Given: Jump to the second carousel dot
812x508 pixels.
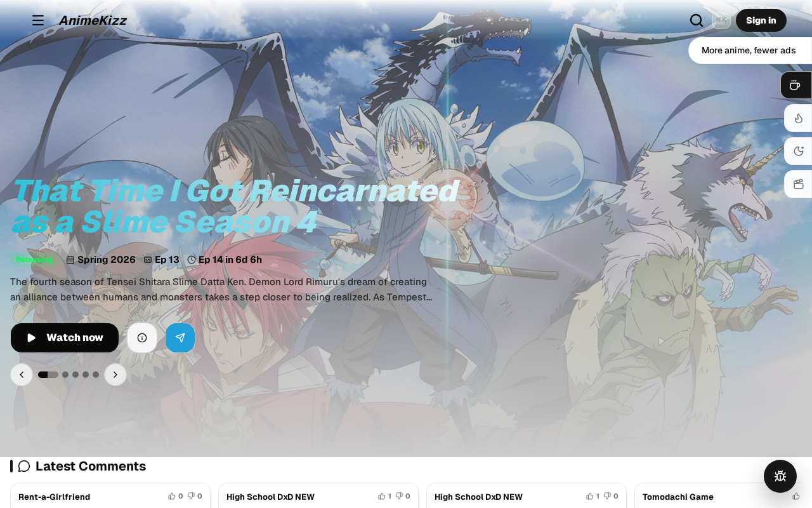Looking at the screenshot, I should pos(65,375).
